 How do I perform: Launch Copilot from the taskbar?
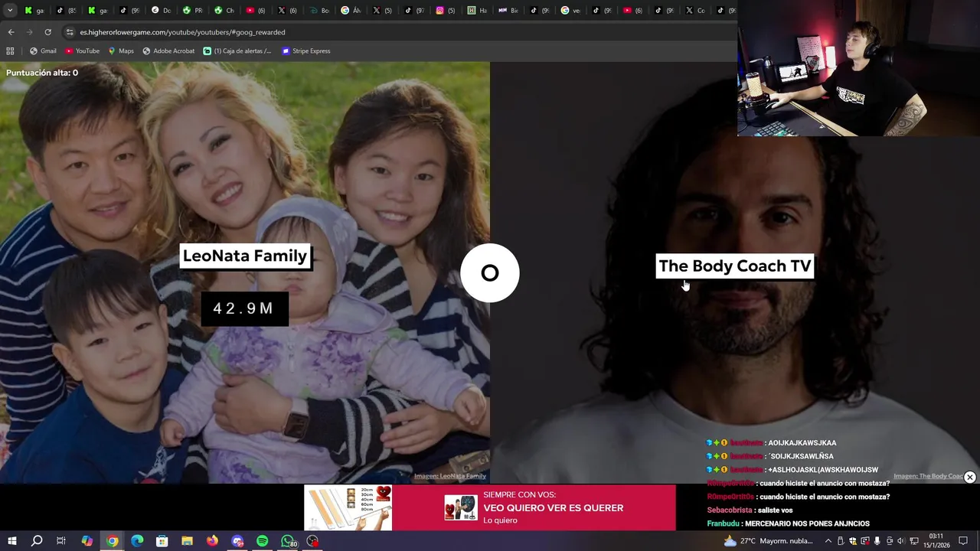point(87,541)
